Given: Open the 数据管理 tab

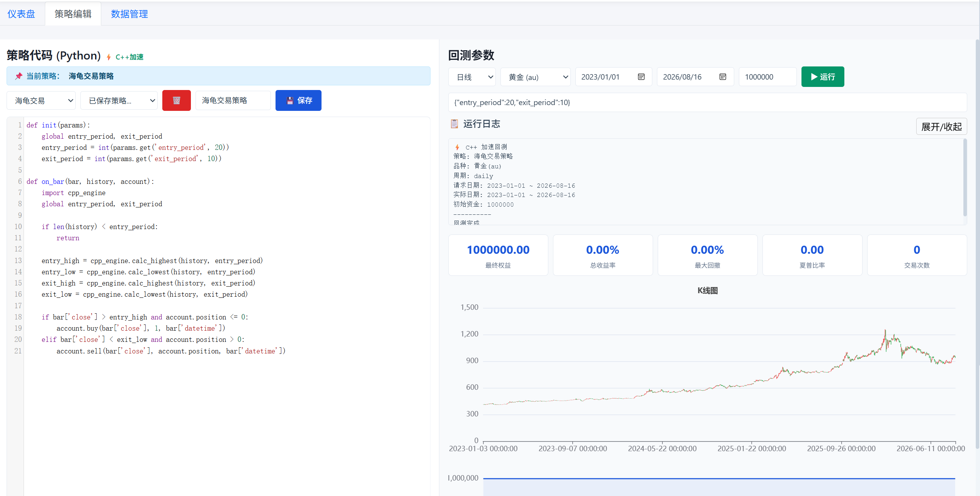Looking at the screenshot, I should coord(129,14).
